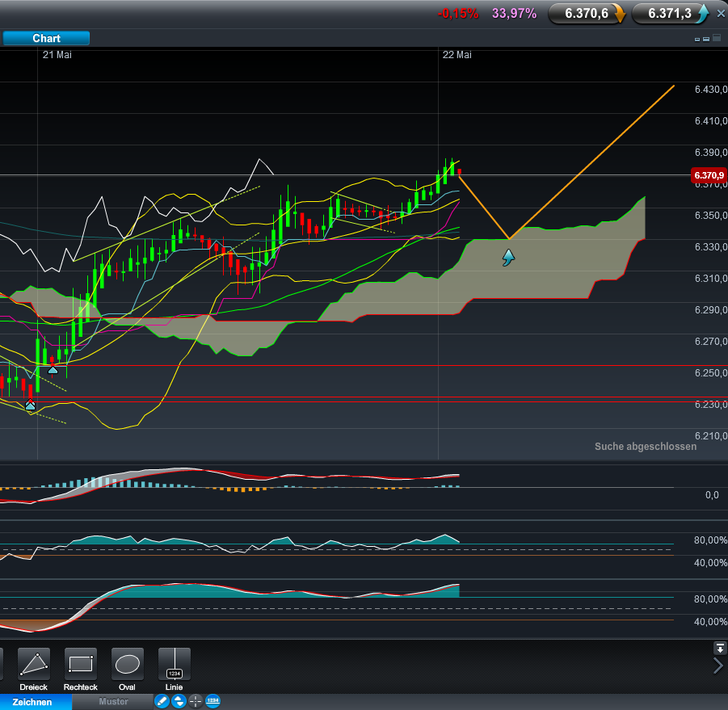Select the Rechteck (rectangle) drawing tool

tap(80, 665)
